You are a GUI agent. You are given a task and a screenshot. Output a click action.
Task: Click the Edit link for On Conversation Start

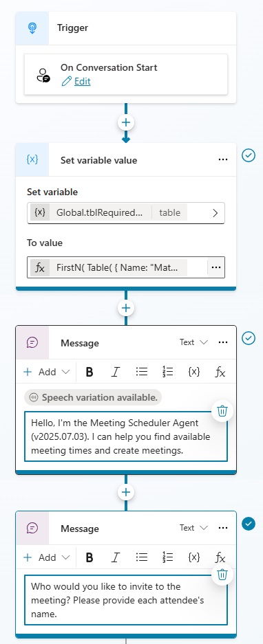(83, 81)
